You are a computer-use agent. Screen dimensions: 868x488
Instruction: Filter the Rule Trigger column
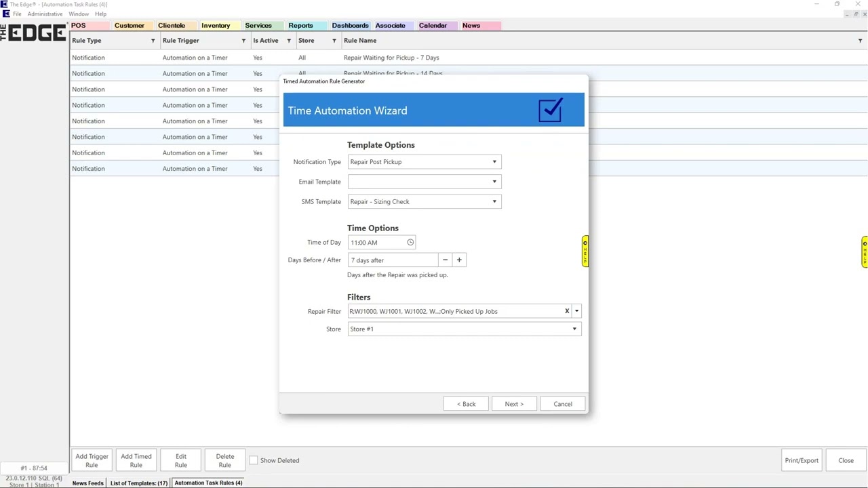pyautogui.click(x=243, y=41)
